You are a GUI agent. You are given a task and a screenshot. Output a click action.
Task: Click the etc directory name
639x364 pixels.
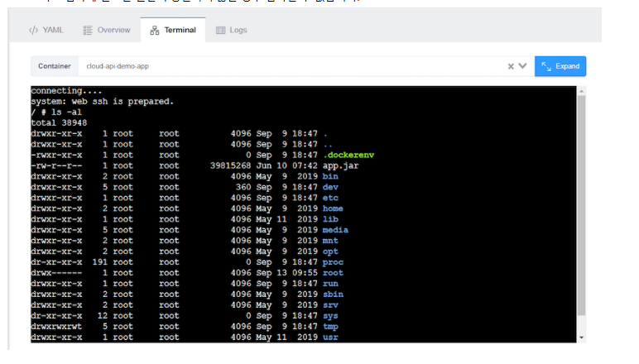[330, 198]
